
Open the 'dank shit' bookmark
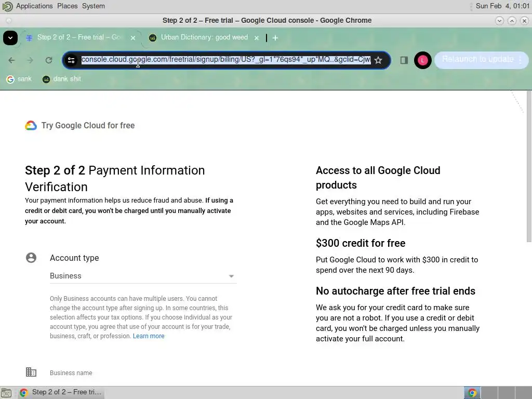click(62, 79)
